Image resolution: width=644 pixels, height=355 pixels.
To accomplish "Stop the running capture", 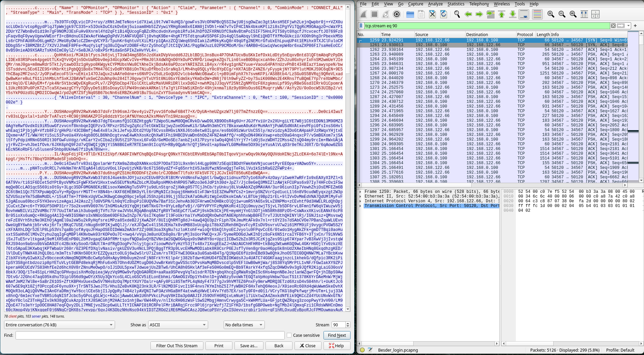I will click(374, 14).
